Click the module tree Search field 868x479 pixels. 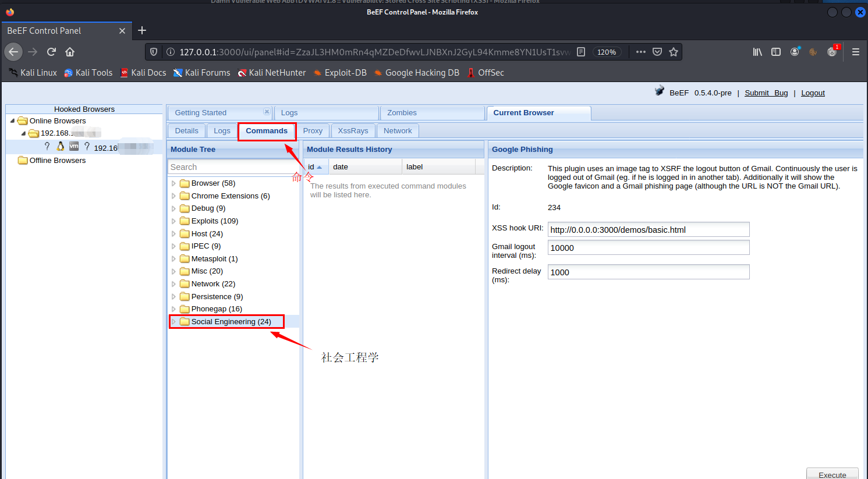pyautogui.click(x=233, y=167)
